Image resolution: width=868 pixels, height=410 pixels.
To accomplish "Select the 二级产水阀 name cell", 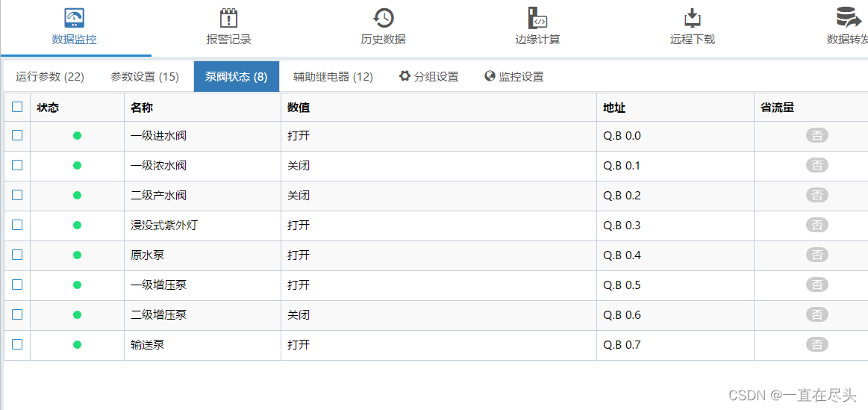I will [202, 196].
